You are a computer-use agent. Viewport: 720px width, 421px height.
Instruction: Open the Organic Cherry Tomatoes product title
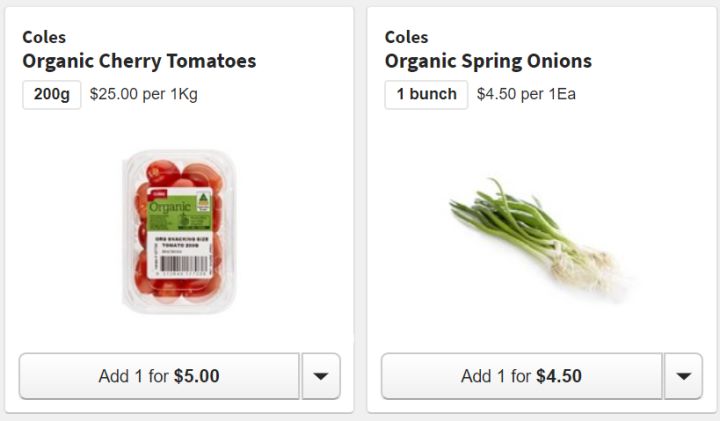pos(139,61)
